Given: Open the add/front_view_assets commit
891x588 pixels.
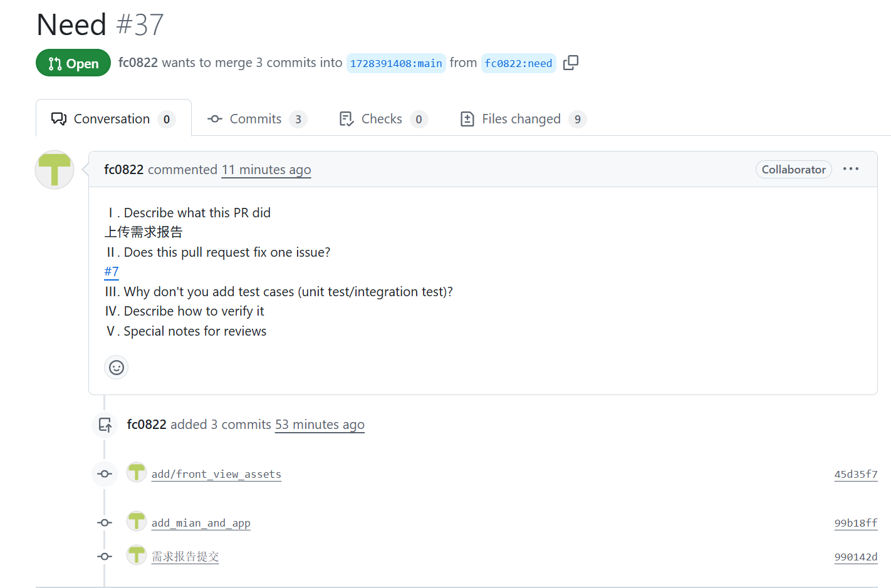Looking at the screenshot, I should tap(216, 475).
